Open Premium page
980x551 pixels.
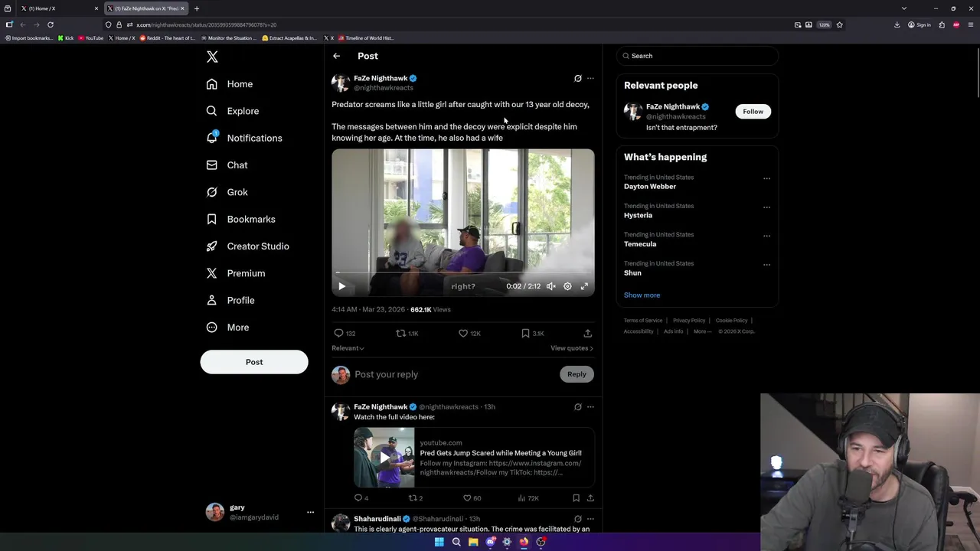(x=236, y=273)
